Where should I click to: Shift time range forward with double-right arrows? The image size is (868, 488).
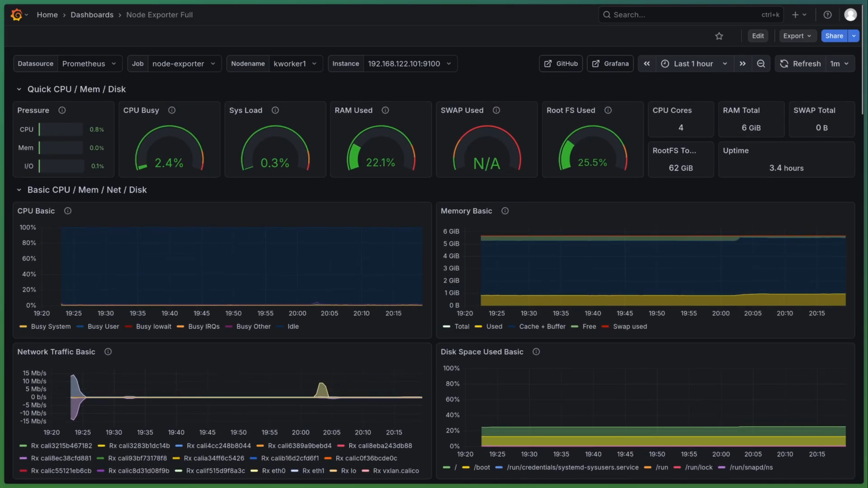(x=743, y=64)
